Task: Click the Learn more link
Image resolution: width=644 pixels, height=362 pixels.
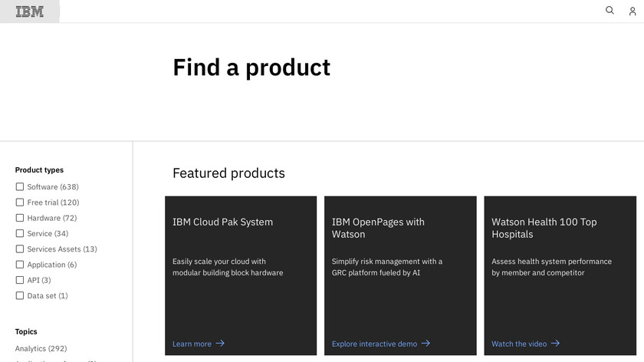Action: (x=192, y=344)
